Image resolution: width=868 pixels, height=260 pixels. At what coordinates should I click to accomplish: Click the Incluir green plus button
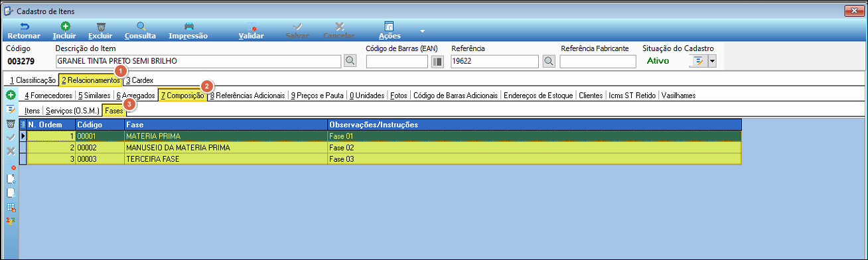click(x=64, y=31)
